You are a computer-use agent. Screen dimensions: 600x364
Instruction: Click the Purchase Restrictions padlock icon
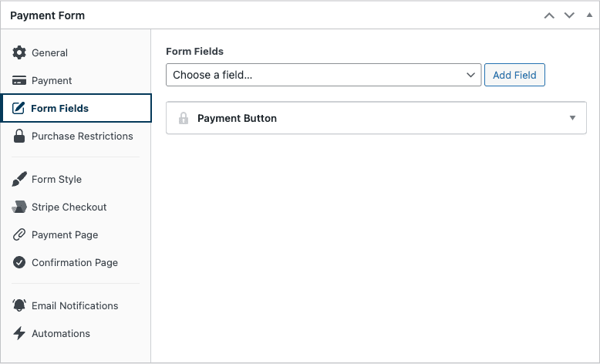[19, 136]
